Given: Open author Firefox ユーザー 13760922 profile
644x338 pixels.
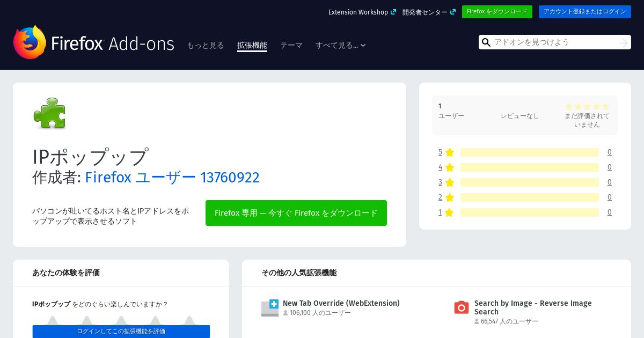Looking at the screenshot, I should pyautogui.click(x=172, y=177).
